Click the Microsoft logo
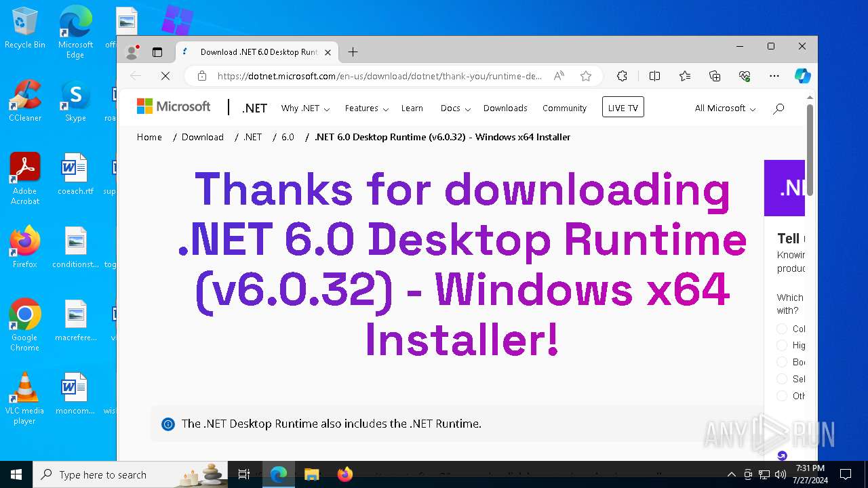This screenshot has height=488, width=868. click(x=174, y=106)
